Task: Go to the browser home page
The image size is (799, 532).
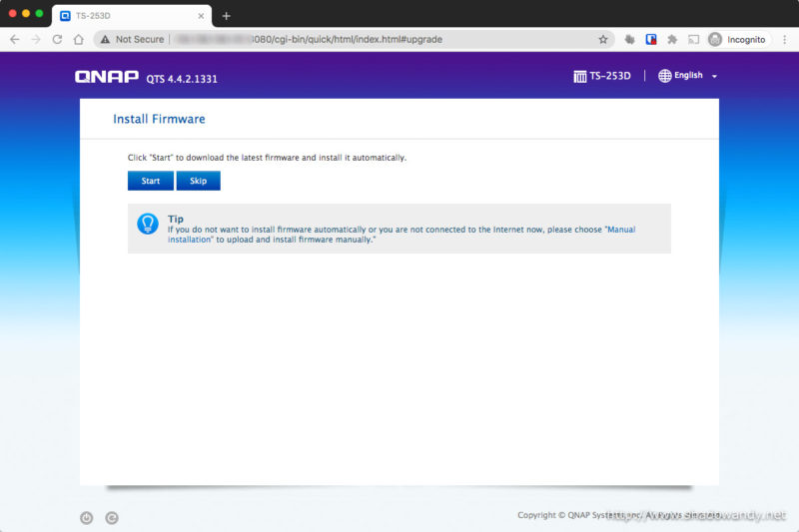Action: pyautogui.click(x=78, y=39)
